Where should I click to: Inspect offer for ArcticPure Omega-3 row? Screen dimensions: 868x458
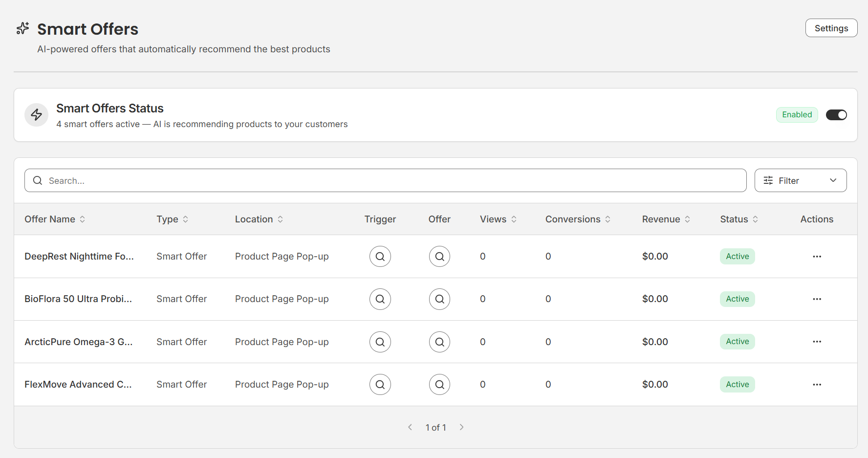440,342
